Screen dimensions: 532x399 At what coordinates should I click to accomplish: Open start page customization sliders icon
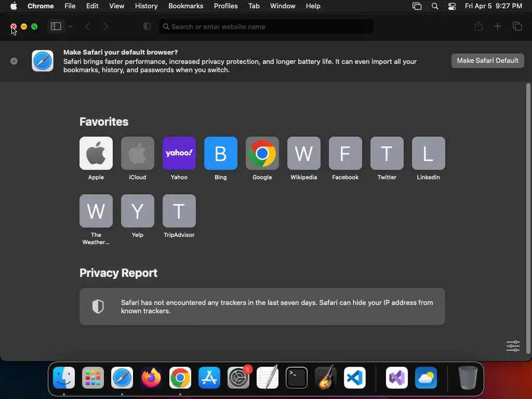tap(513, 346)
